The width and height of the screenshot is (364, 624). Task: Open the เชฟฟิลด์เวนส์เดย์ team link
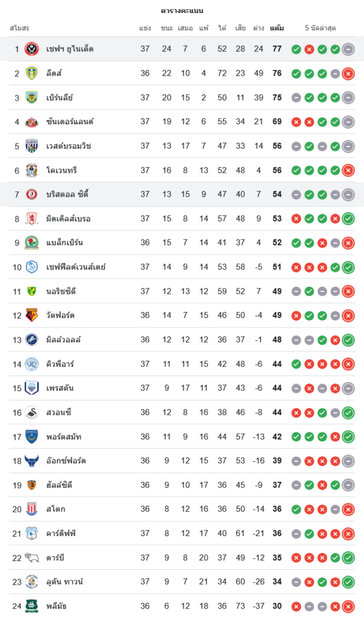76,267
